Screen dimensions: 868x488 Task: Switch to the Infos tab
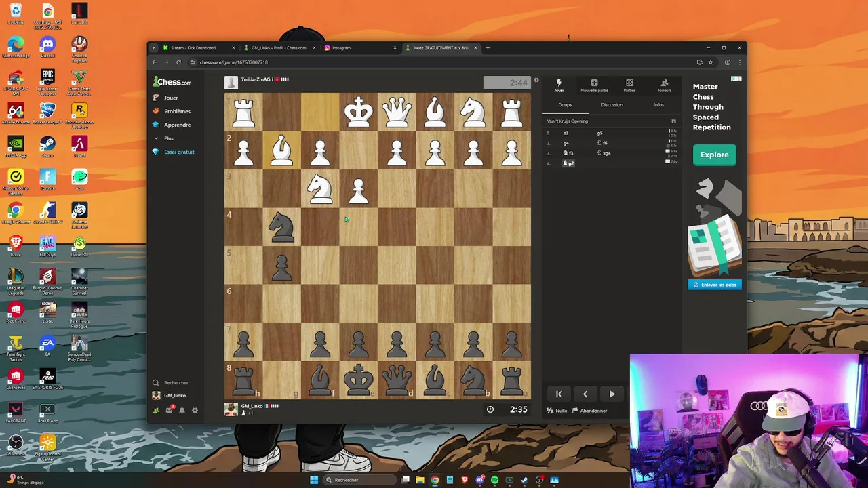(658, 105)
